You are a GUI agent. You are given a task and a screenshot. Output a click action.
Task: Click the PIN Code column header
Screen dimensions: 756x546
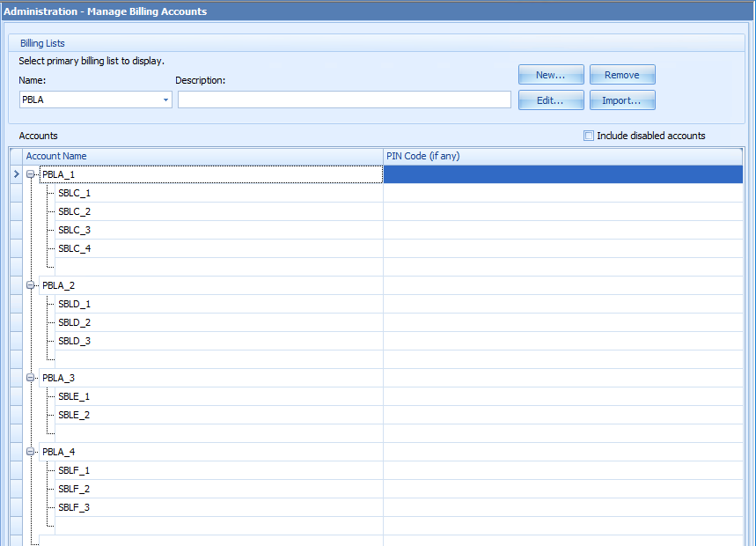(422, 155)
